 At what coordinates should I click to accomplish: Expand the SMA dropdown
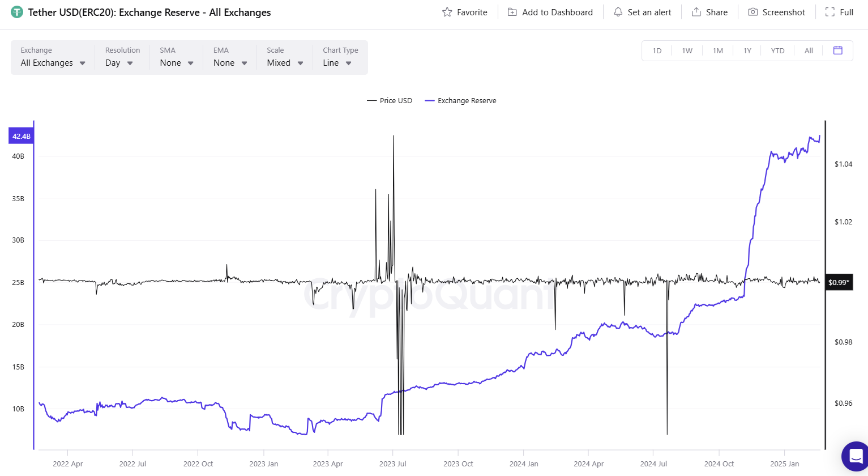click(177, 63)
